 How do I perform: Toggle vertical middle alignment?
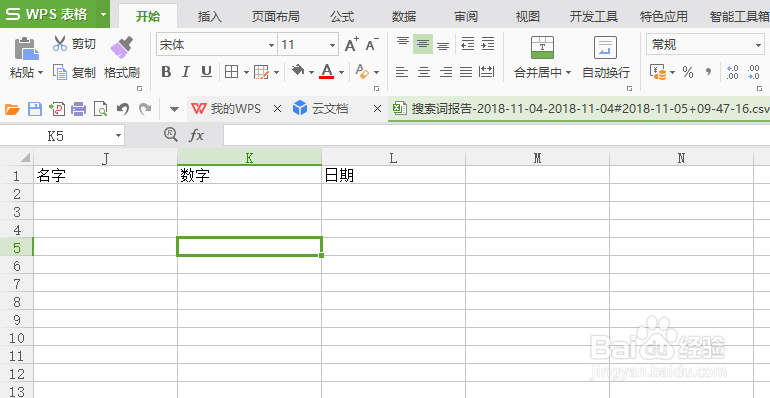point(423,44)
